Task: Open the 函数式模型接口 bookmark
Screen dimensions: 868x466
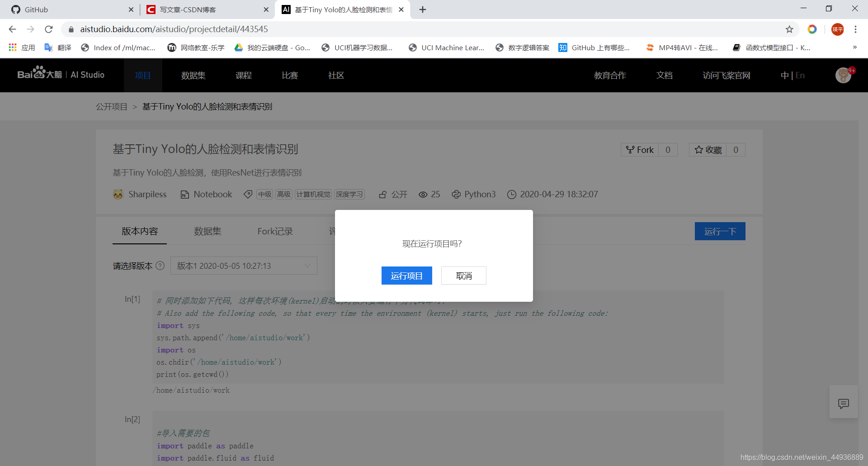Action: pos(771,48)
